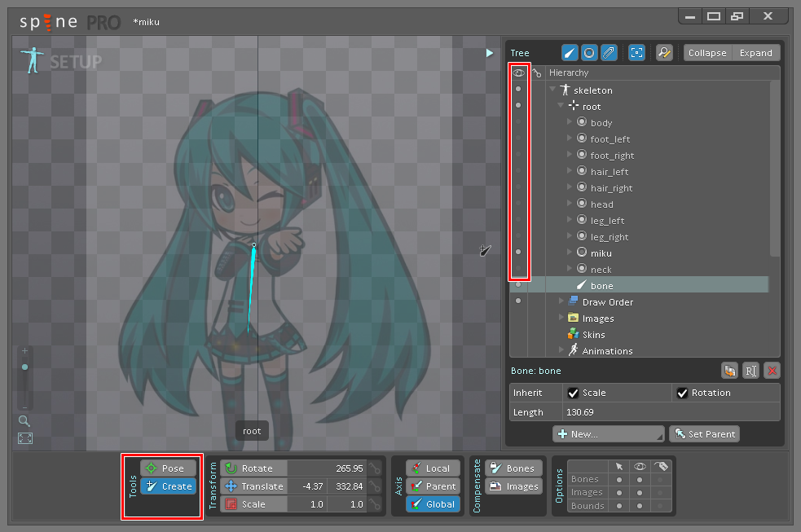Viewport: 801px width, 532px height.
Task: Open the find magnifier tool in Tree toolbar
Action: click(x=664, y=53)
